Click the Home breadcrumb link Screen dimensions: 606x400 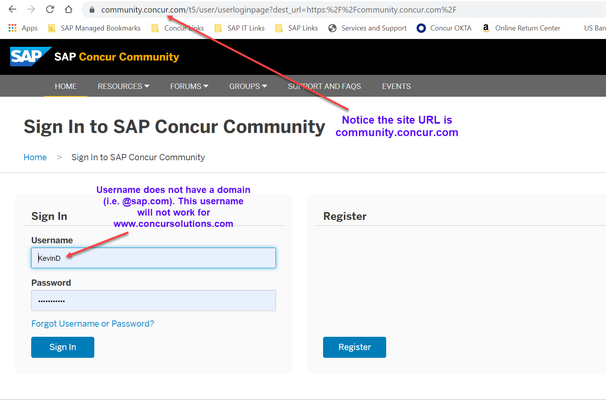pyautogui.click(x=35, y=157)
